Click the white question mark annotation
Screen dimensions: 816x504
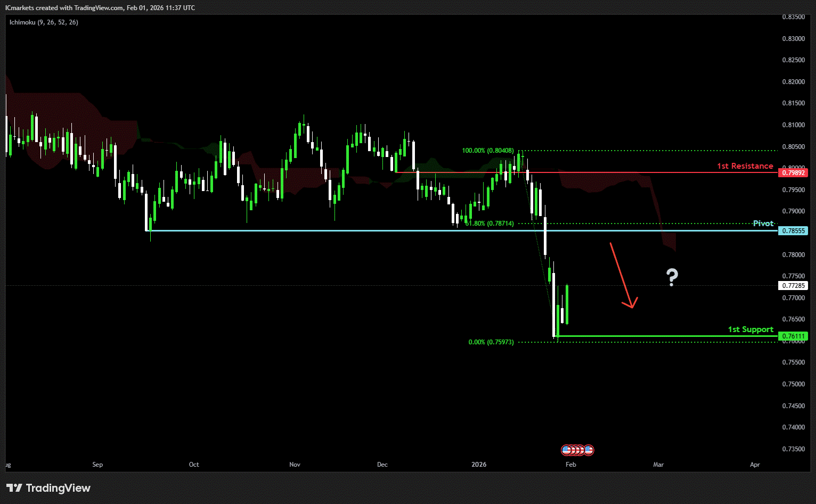672,277
